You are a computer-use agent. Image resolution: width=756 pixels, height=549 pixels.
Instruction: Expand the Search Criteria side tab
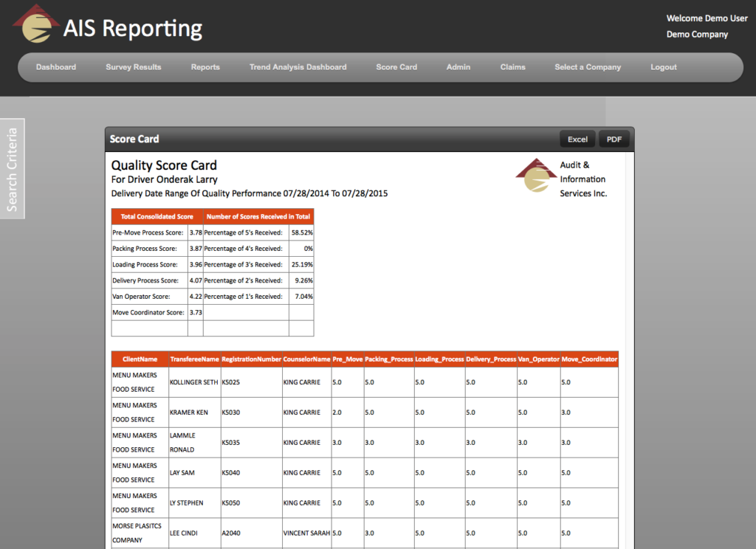pos(12,169)
